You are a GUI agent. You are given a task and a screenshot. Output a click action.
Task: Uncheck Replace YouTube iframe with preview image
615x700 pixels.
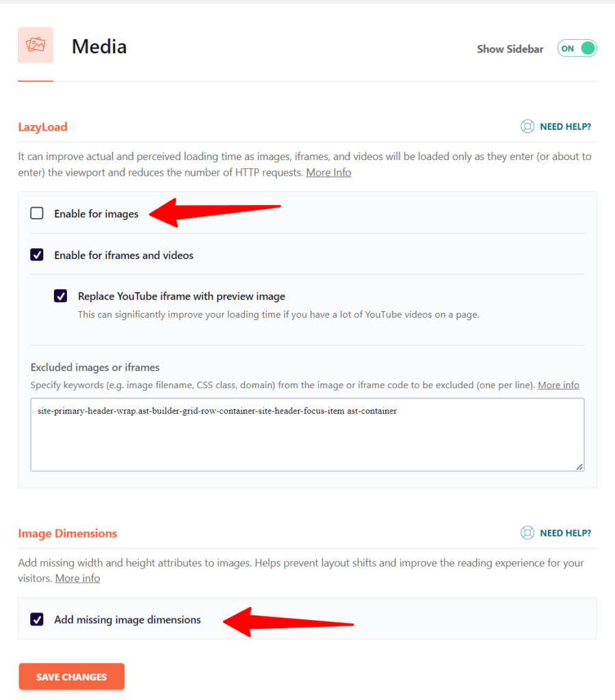pyautogui.click(x=60, y=295)
